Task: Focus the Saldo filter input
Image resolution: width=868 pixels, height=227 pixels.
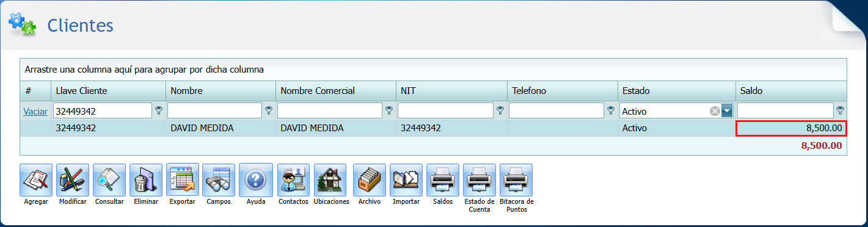Action: point(786,111)
